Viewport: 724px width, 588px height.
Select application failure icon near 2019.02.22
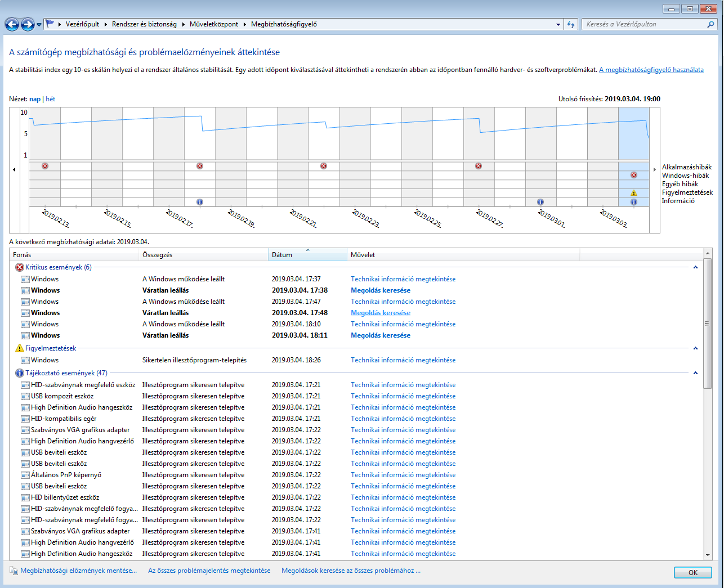324,166
